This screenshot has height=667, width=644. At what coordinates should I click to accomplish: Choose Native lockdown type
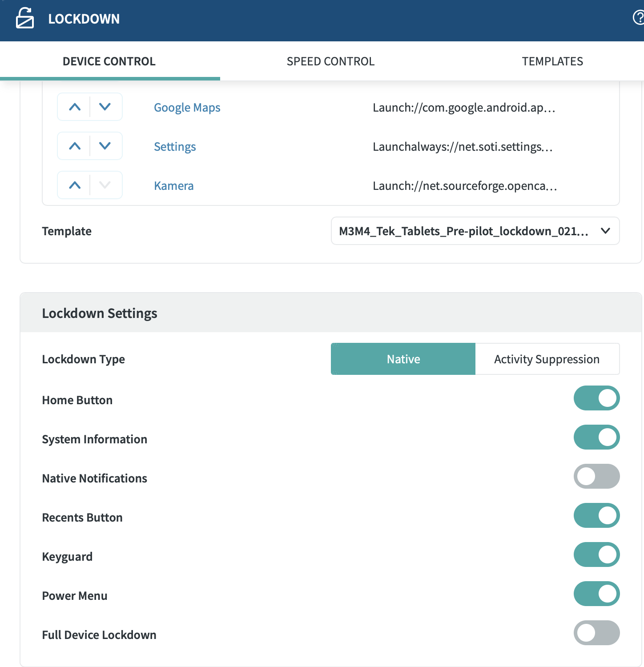pyautogui.click(x=403, y=359)
